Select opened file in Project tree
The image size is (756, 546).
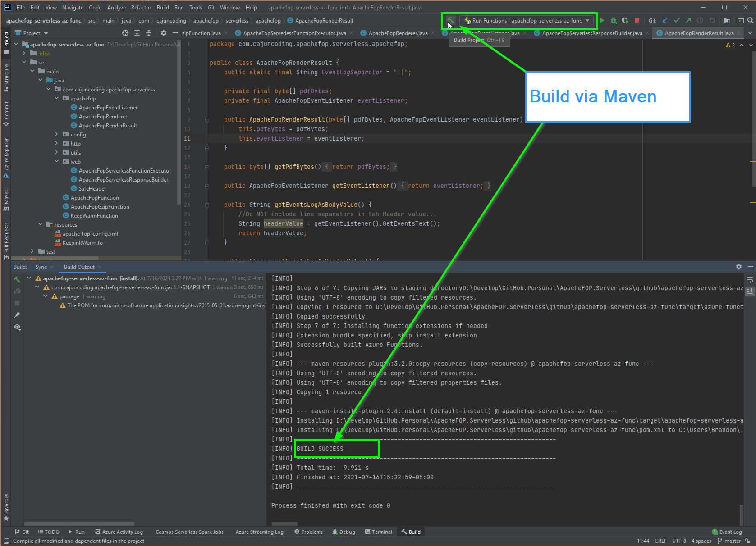pos(125,33)
